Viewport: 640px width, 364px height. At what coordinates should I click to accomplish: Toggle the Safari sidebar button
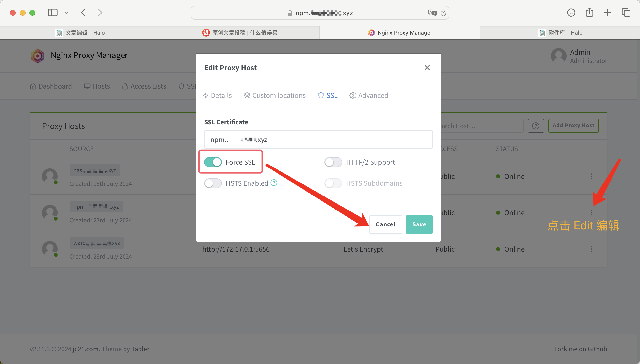53,13
